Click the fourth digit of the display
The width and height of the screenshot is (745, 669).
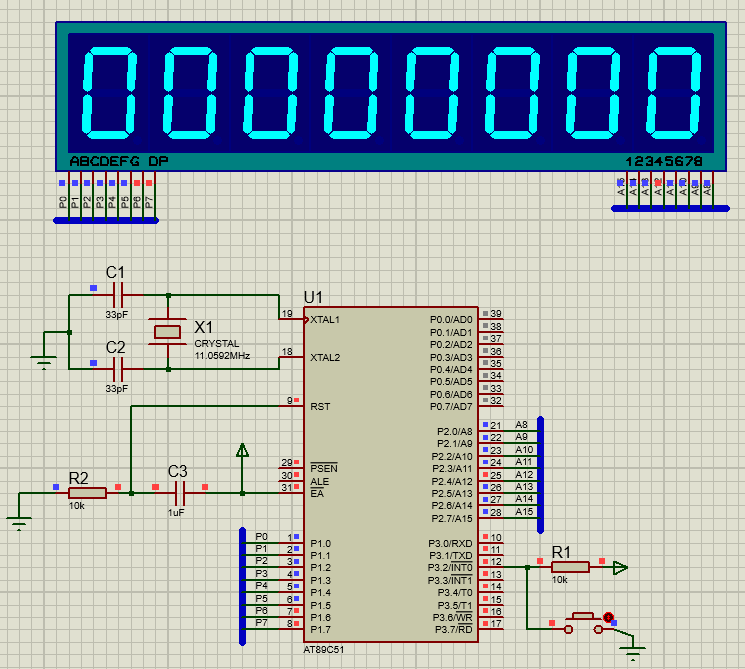tap(351, 93)
